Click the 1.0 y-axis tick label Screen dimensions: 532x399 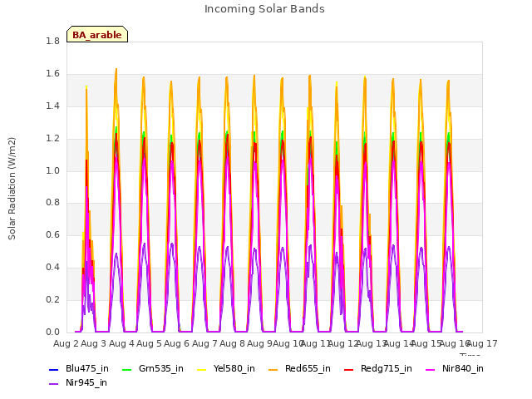52,170
